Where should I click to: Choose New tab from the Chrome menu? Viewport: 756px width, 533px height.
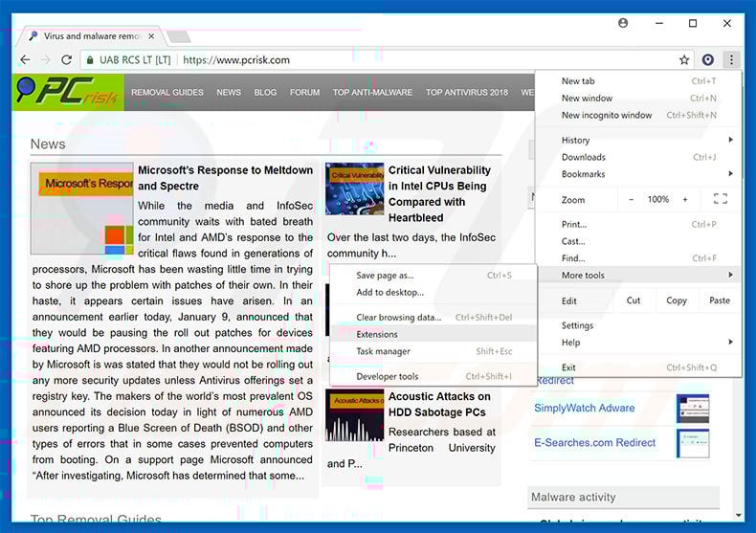coord(638,81)
